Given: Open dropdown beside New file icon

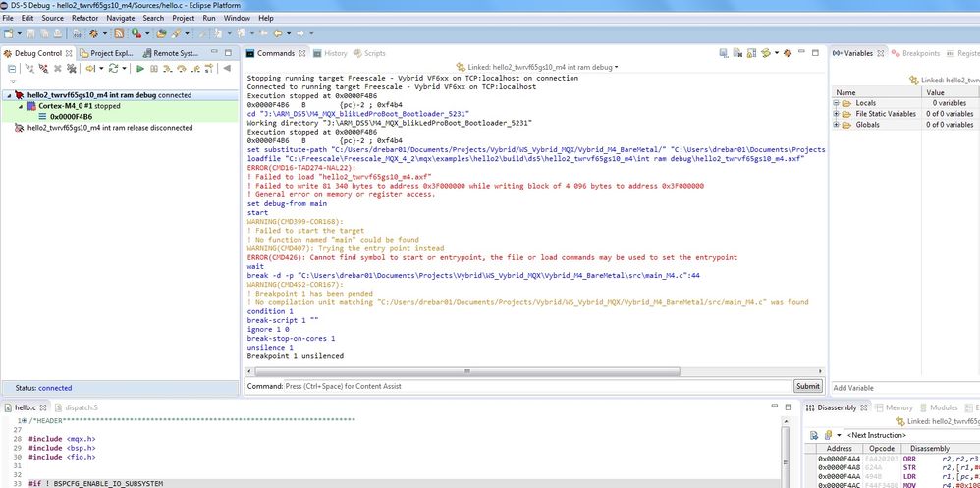Looking at the screenshot, I should [20, 33].
